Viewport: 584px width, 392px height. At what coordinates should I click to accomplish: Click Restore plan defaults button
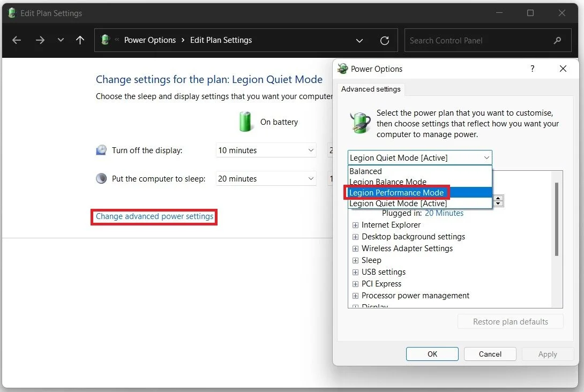pos(510,322)
